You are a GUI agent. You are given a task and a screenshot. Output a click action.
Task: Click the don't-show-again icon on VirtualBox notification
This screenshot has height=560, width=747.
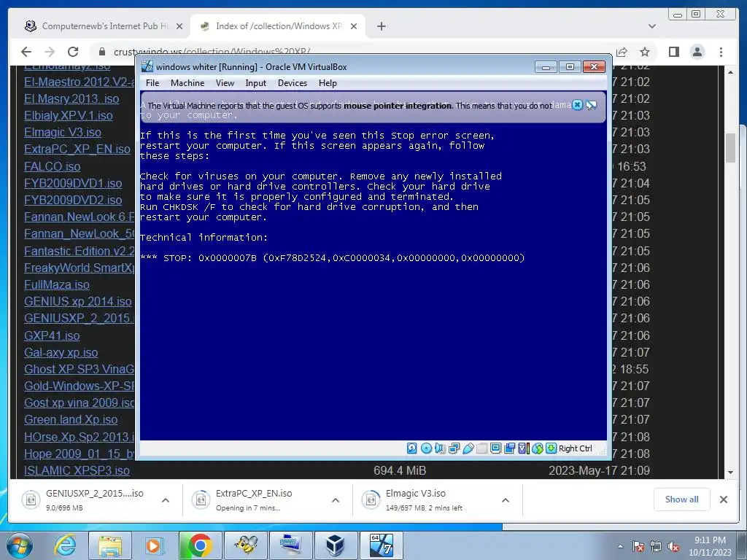[x=591, y=105]
